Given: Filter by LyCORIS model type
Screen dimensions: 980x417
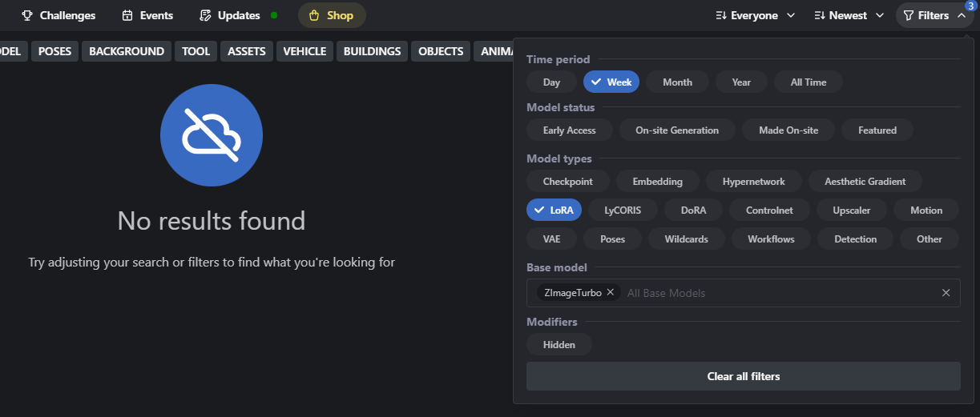Looking at the screenshot, I should [x=623, y=210].
